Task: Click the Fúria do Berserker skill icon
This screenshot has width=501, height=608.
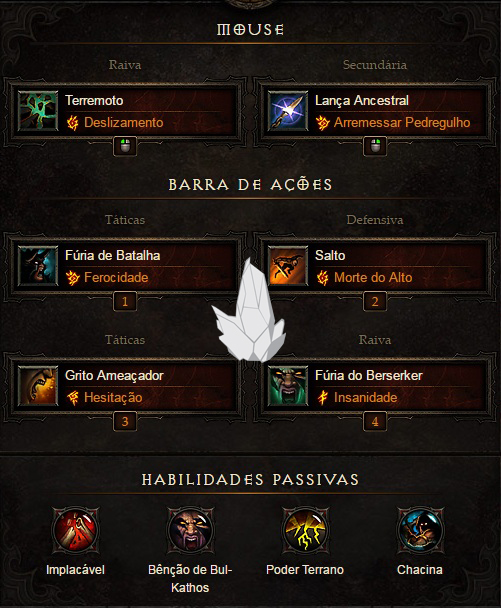Action: (288, 386)
